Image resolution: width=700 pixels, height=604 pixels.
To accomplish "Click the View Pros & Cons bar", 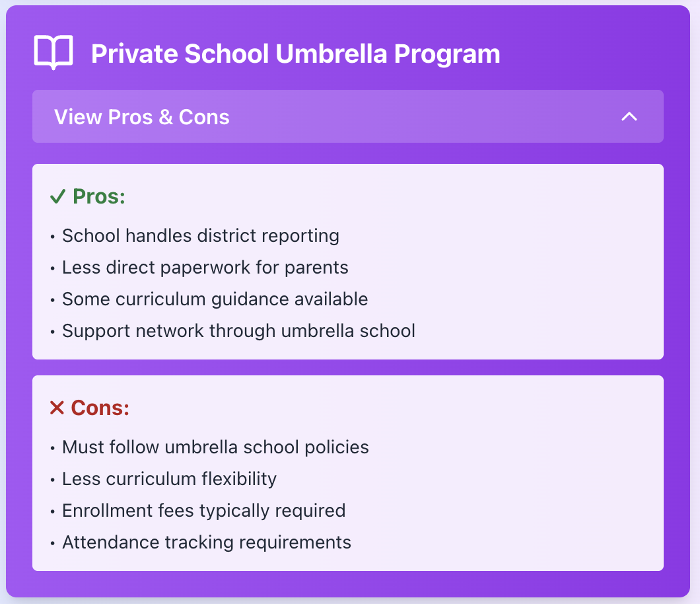I will [330, 117].
